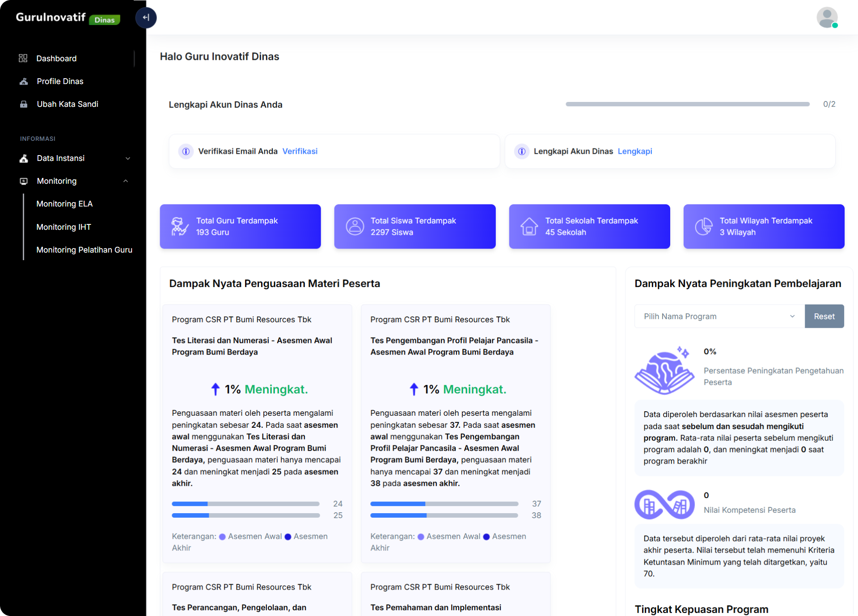Click the Total Sekolah Terdampak house icon

coord(529,227)
